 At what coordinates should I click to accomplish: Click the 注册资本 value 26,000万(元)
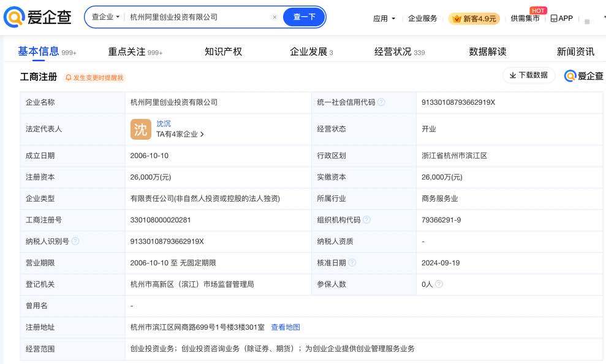[151, 177]
